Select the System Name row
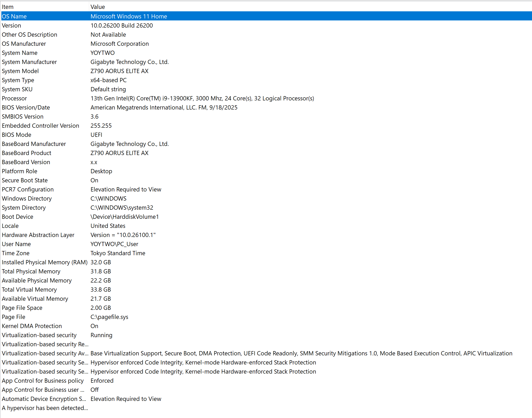 [x=20, y=53]
